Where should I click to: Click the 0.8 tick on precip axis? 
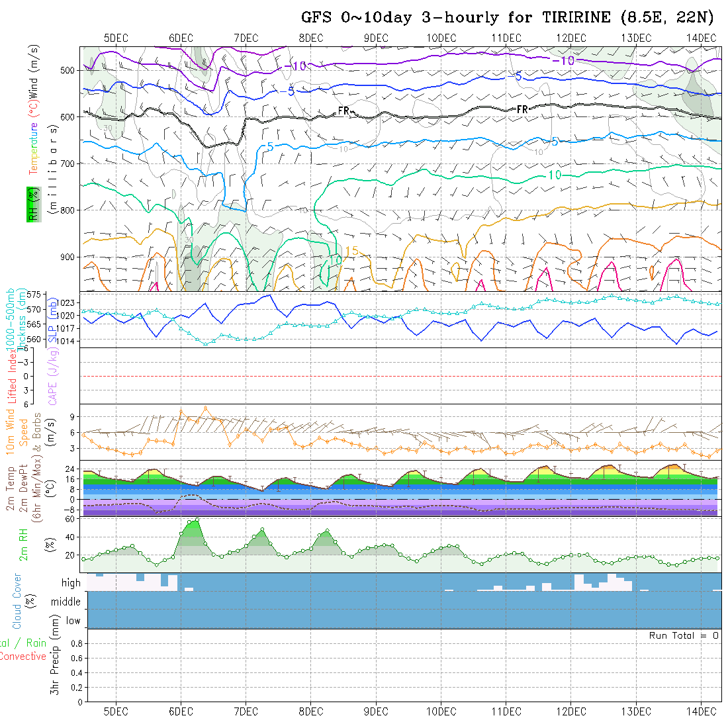[77, 643]
